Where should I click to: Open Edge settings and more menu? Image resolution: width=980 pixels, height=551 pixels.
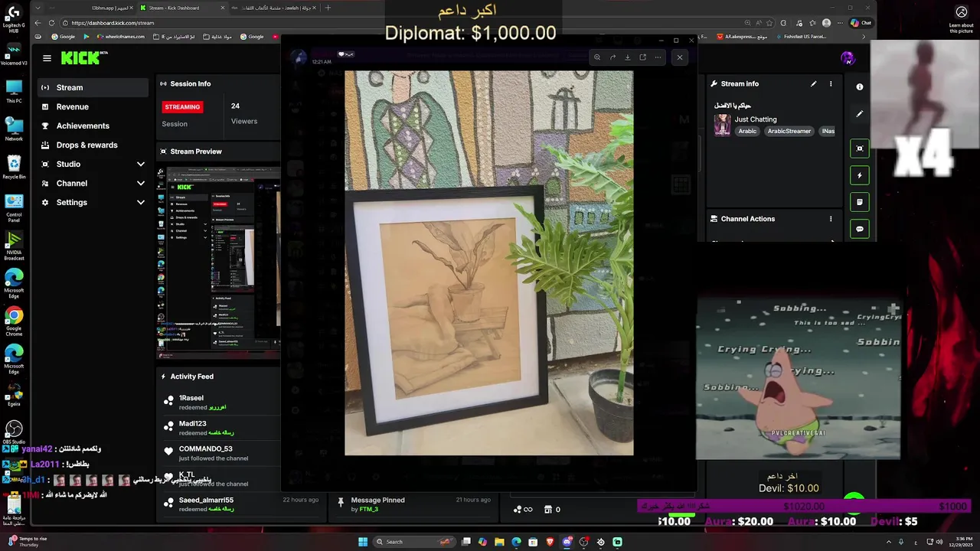[x=840, y=23]
